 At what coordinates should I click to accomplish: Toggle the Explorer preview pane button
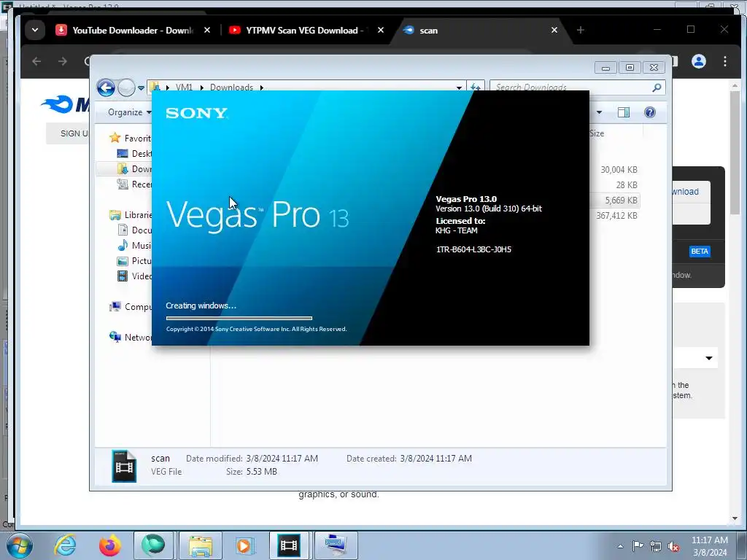tap(623, 112)
